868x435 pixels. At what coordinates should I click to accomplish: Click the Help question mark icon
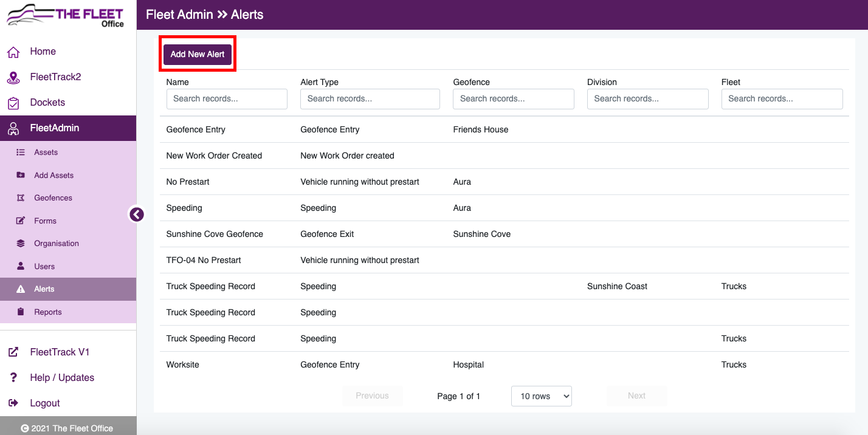pos(13,378)
